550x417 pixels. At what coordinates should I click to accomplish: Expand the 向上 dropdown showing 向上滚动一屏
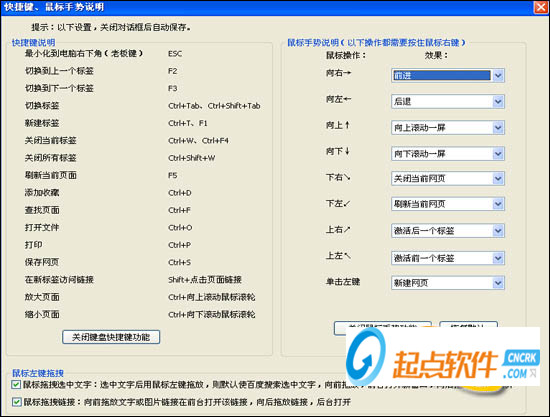point(448,128)
